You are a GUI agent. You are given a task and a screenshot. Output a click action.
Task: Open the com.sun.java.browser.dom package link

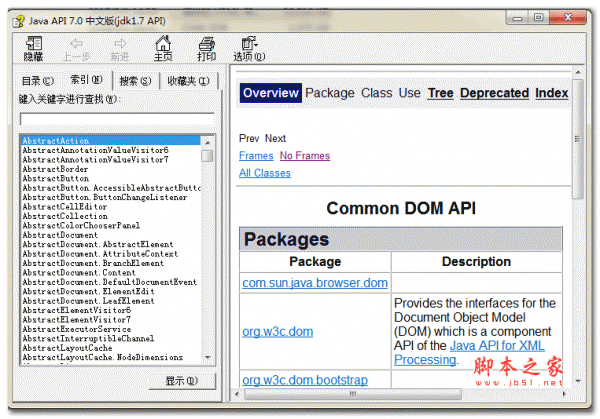coord(315,283)
